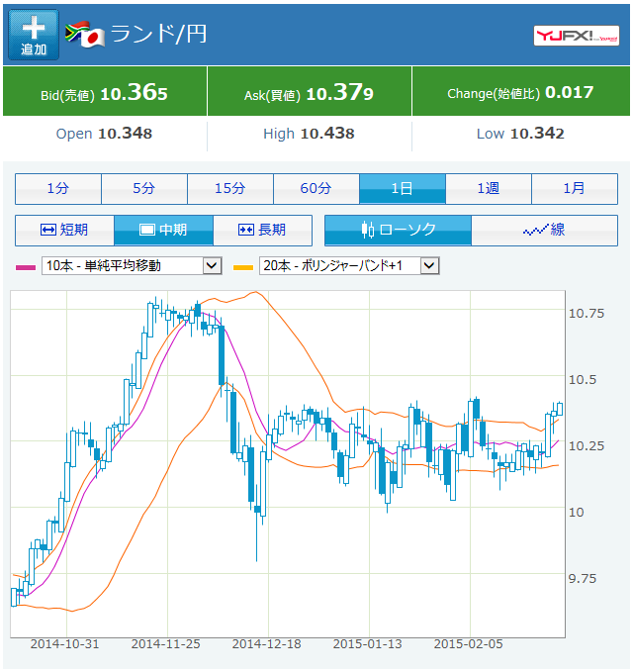The height and width of the screenshot is (672, 633).
Task: Click the yellow Bollinger band color swatch
Action: point(242,266)
